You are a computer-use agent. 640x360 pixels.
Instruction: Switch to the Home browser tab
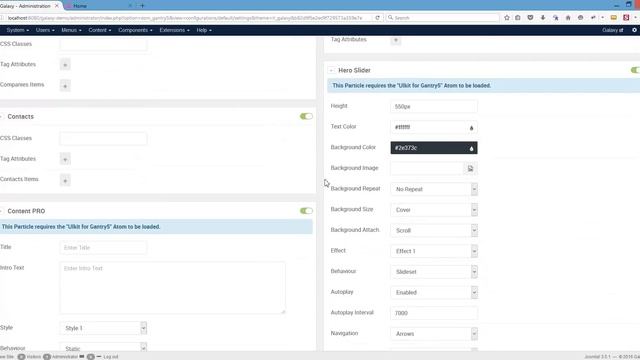(x=98, y=6)
